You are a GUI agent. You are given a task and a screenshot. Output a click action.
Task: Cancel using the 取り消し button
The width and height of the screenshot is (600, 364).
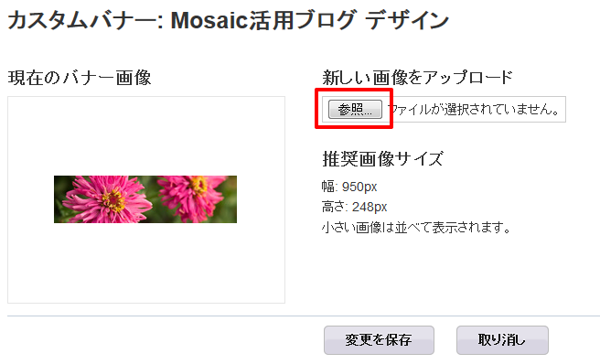pyautogui.click(x=502, y=340)
